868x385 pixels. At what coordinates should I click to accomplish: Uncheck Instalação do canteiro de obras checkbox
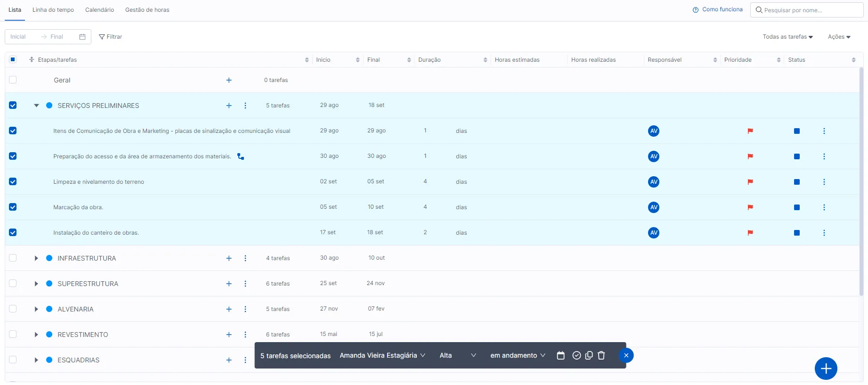(13, 233)
